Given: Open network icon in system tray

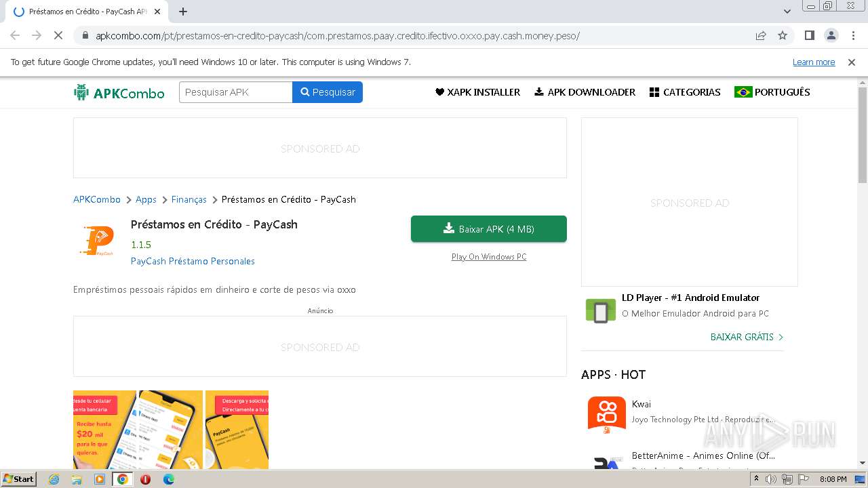Looking at the screenshot, I should point(787,479).
